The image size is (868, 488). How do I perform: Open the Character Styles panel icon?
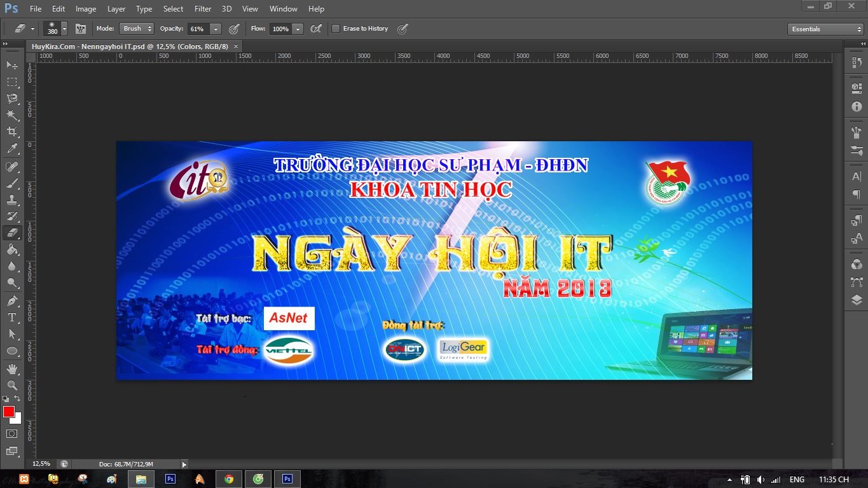(857, 239)
